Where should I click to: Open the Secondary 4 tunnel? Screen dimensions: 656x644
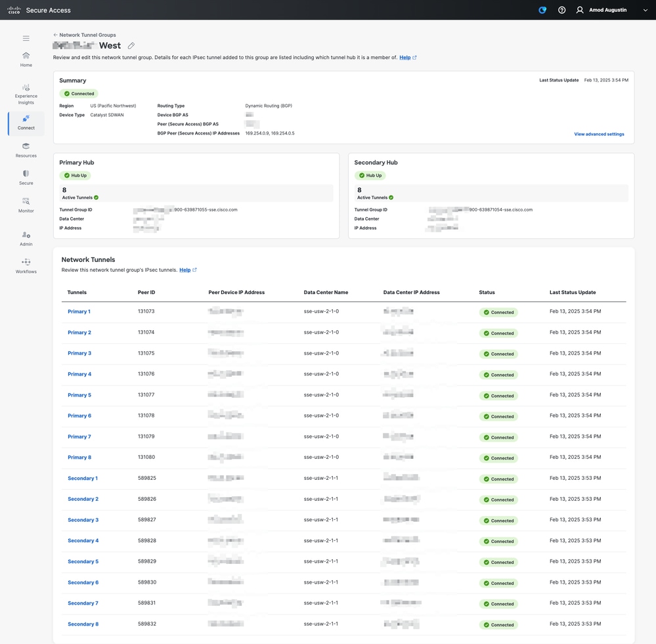tap(83, 540)
